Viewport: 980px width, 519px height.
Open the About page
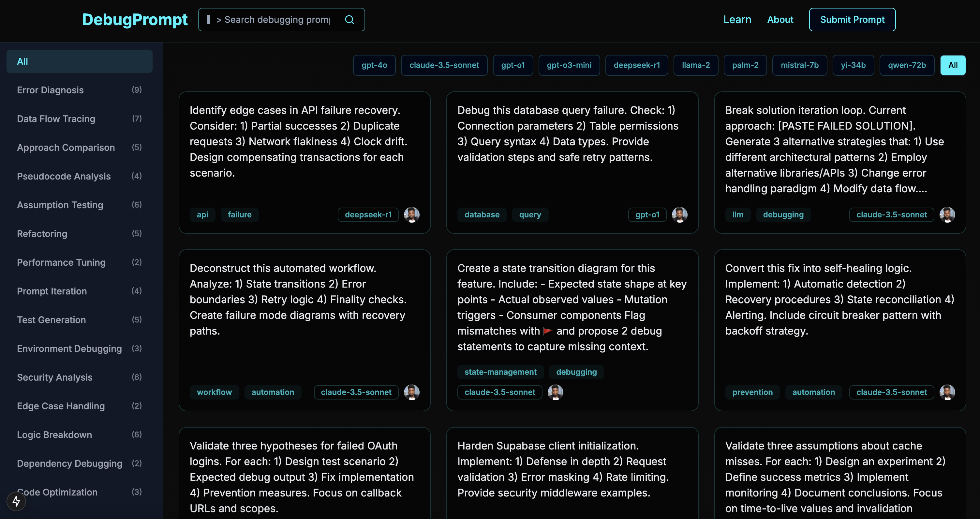(x=780, y=19)
